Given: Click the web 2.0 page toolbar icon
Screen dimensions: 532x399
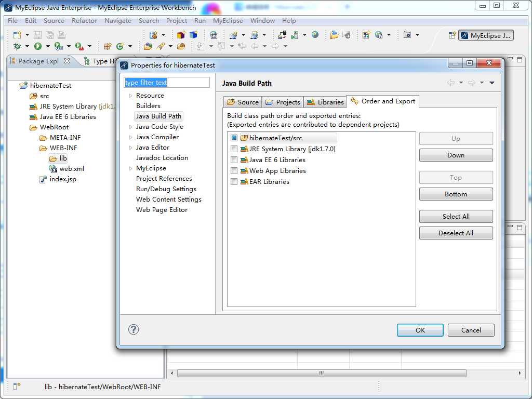Looking at the screenshot, I should pos(214,35).
